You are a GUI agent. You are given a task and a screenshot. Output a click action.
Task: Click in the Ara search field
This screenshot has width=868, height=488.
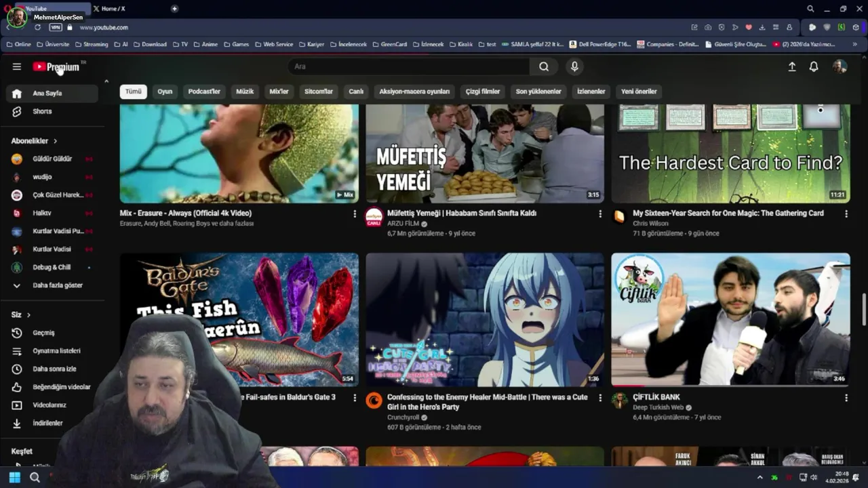point(409,66)
